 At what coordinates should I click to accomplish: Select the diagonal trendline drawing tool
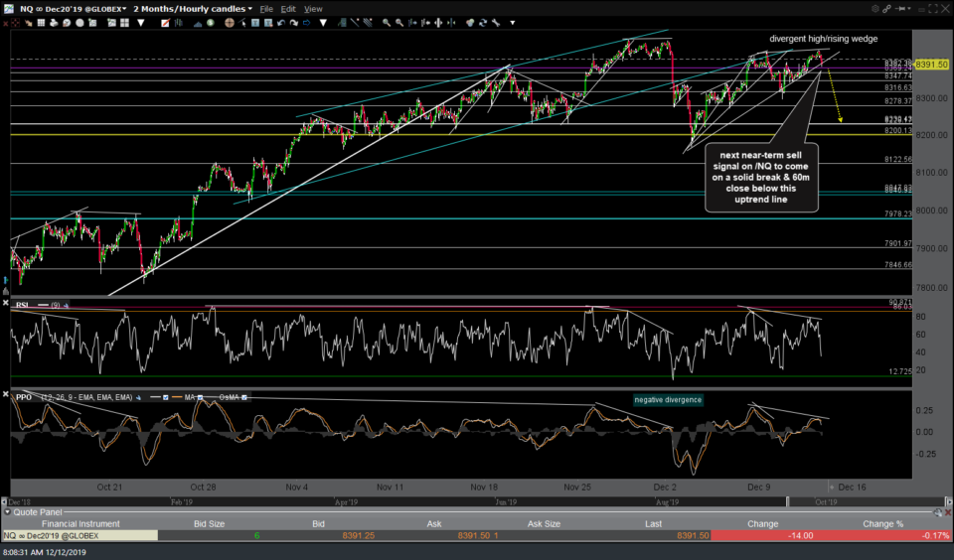(355, 23)
